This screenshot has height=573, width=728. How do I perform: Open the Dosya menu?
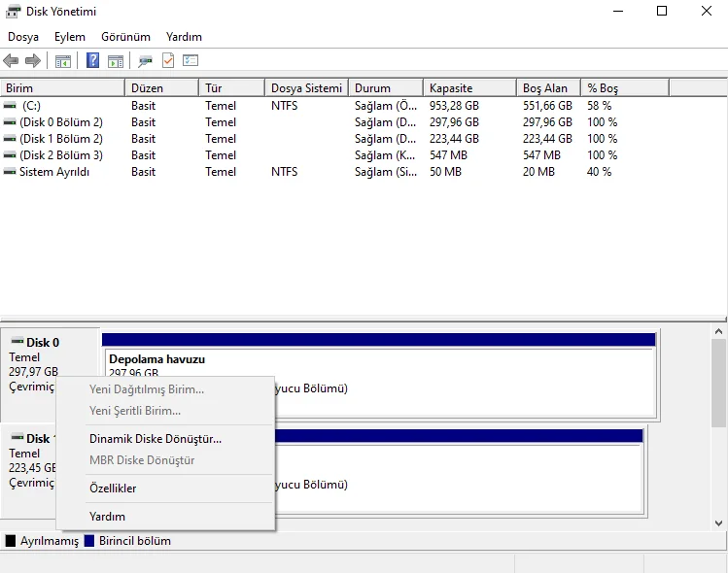[x=23, y=37]
